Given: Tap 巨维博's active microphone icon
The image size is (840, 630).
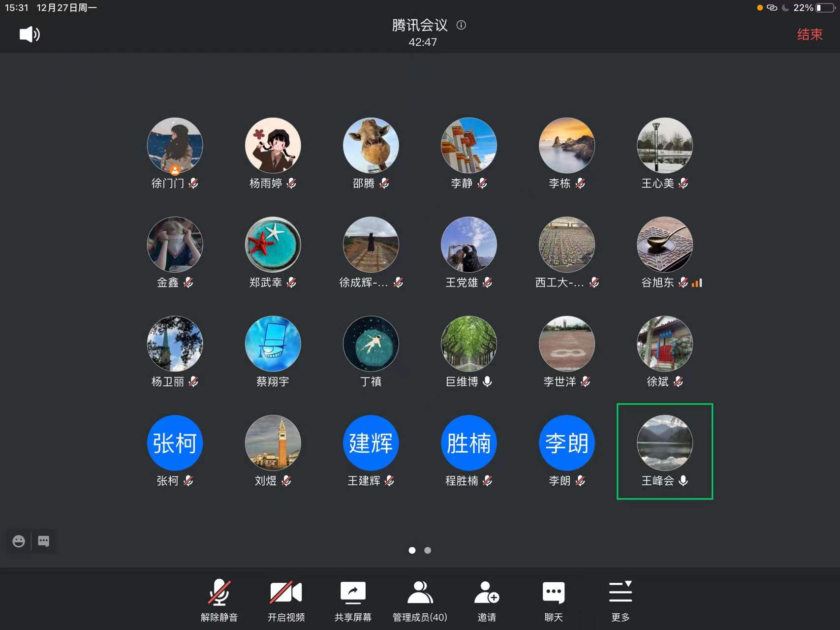Looking at the screenshot, I should pos(487,381).
